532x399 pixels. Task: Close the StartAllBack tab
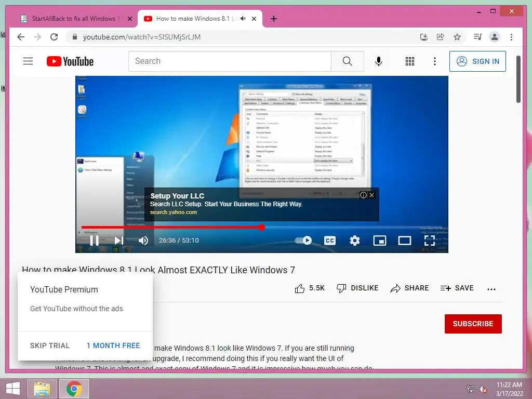(x=129, y=19)
